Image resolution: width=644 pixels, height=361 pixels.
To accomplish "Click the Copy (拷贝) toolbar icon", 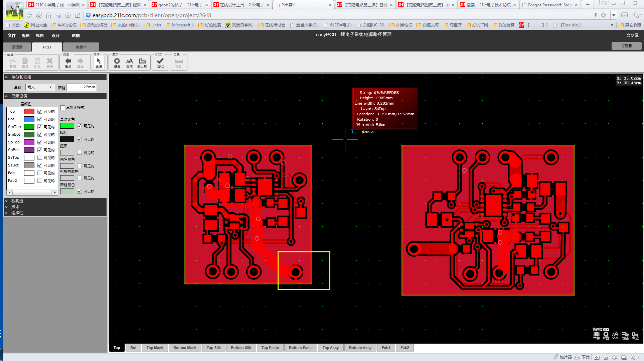I will [x=25, y=62].
